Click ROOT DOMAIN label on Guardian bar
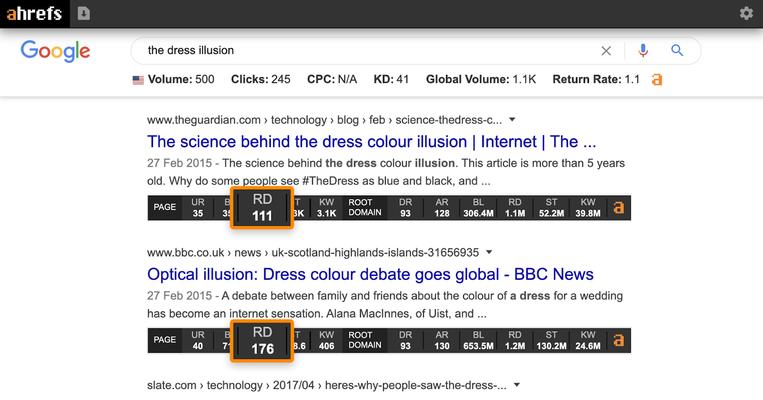 365,208
